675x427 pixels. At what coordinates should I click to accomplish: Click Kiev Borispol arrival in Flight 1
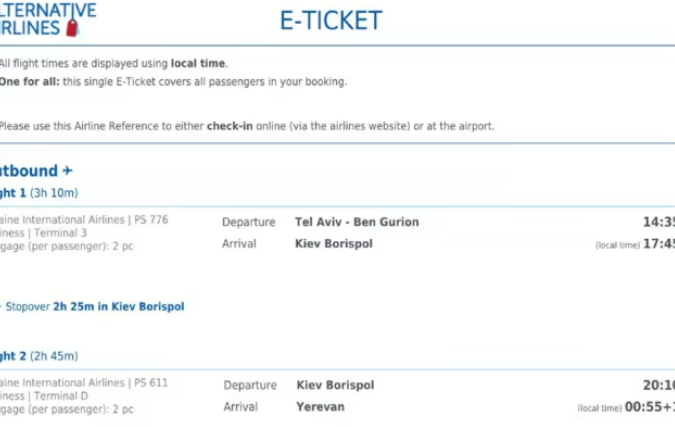point(334,243)
